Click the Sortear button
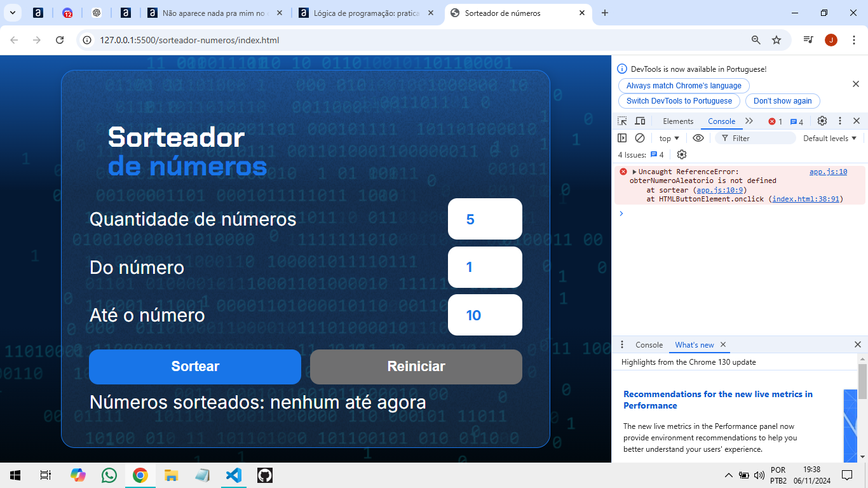 [195, 367]
